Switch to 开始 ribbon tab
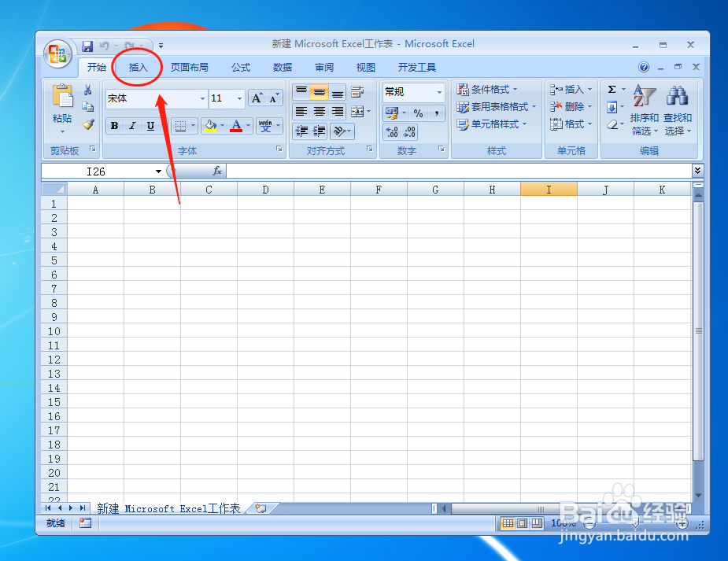Viewport: 728px width, 561px height. (x=97, y=68)
